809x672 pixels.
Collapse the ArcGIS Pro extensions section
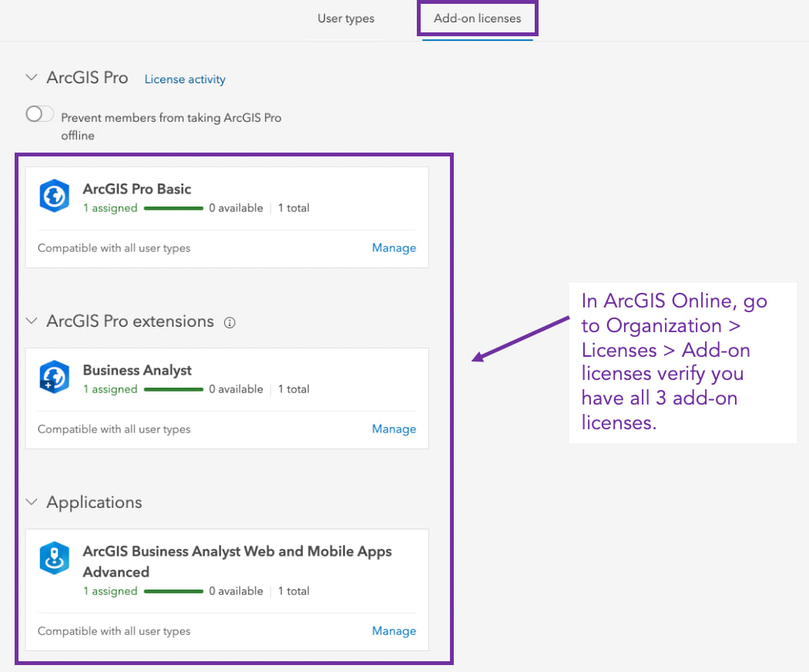click(32, 321)
